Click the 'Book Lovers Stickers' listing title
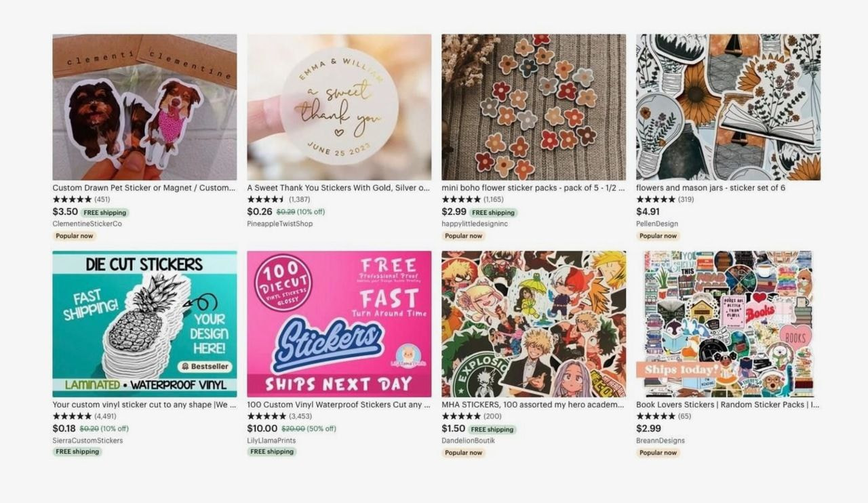 point(727,405)
